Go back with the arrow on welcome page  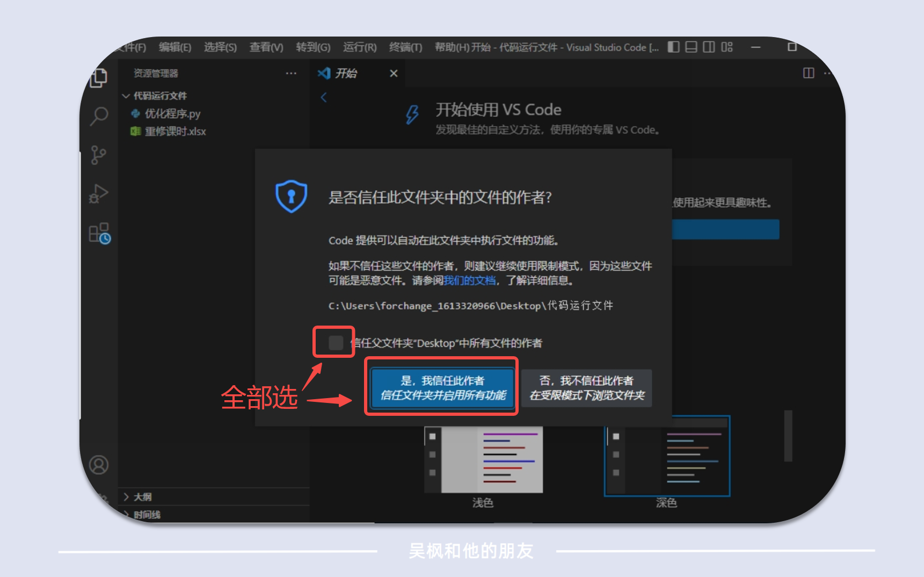coord(324,97)
